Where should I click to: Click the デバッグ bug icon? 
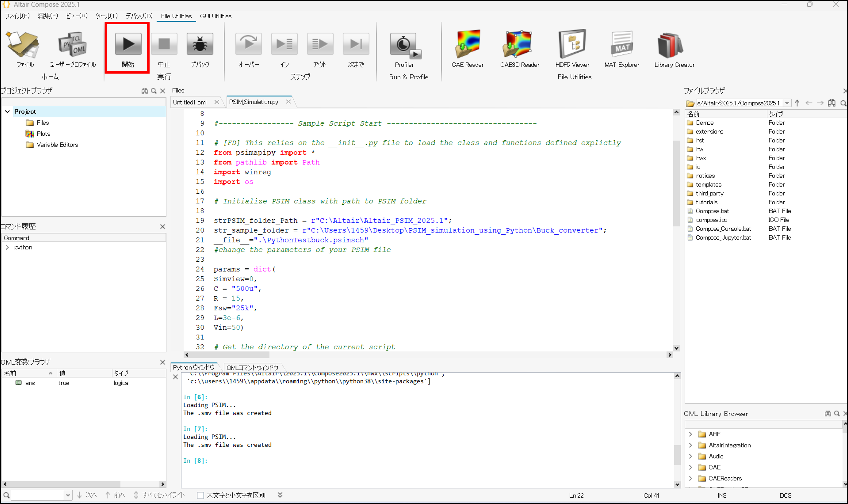(199, 44)
